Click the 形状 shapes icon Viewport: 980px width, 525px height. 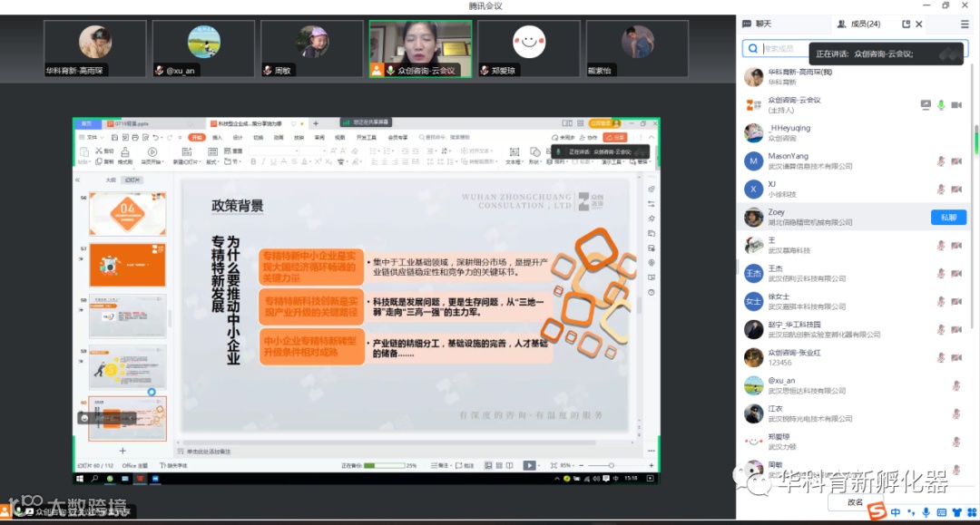tap(535, 152)
